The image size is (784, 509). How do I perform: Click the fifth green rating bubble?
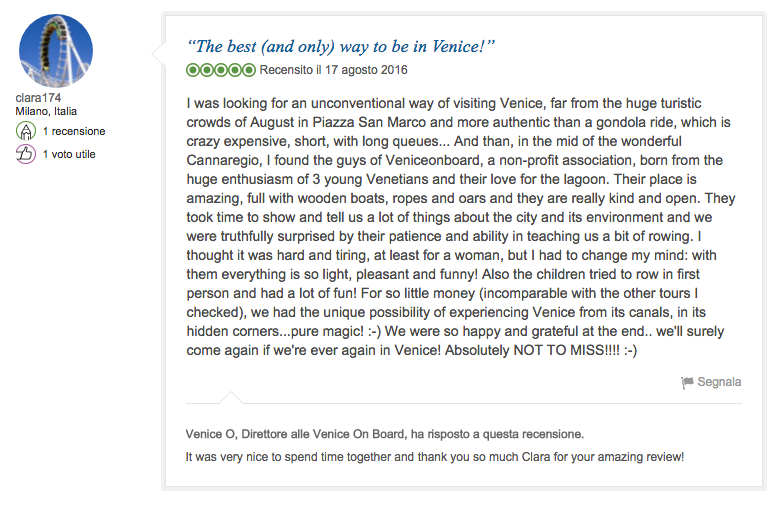pos(249,70)
